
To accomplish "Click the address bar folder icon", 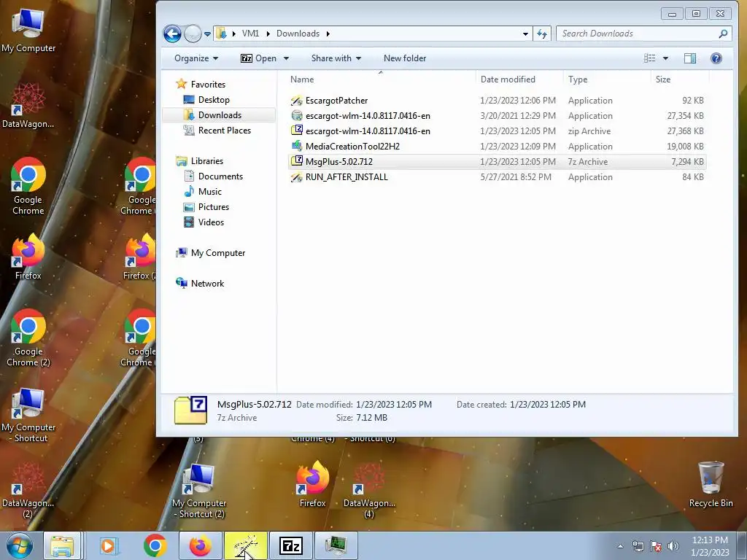I will [x=221, y=34].
